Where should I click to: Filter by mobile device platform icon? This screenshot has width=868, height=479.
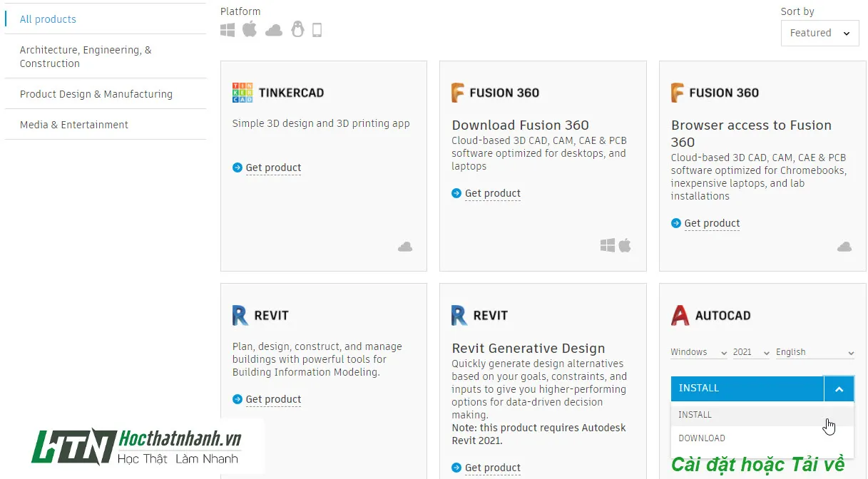[x=317, y=30]
